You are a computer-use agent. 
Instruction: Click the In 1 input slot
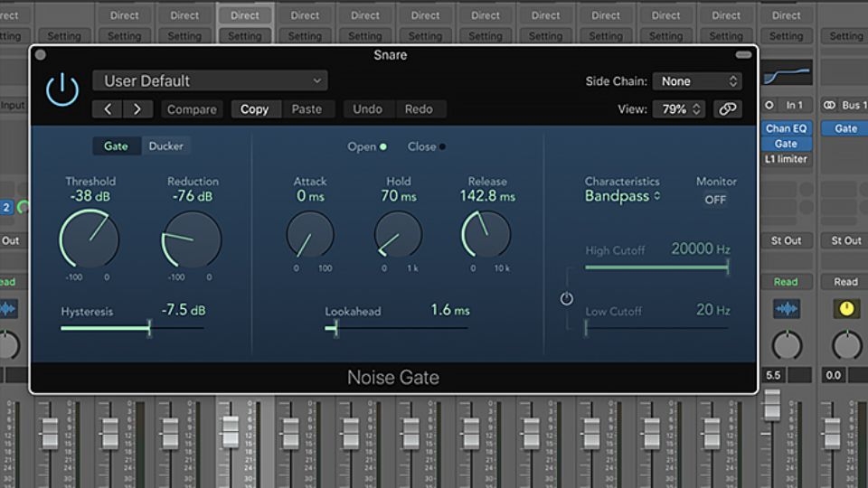(794, 105)
